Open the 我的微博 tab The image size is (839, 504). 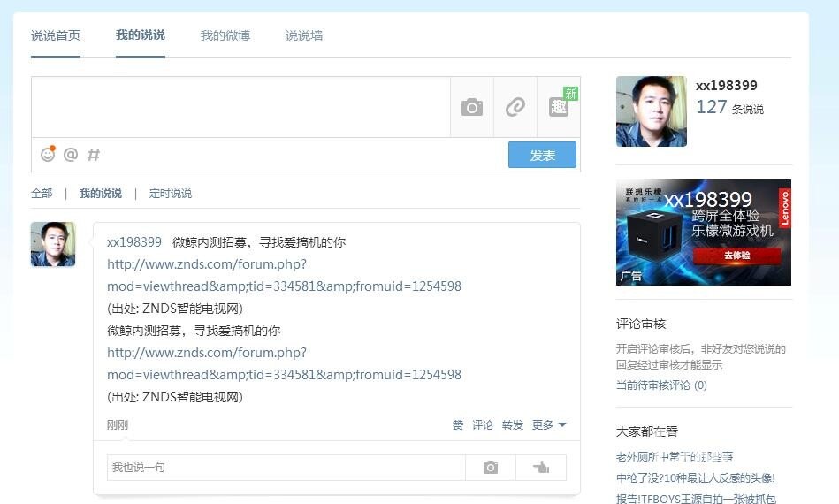click(225, 35)
